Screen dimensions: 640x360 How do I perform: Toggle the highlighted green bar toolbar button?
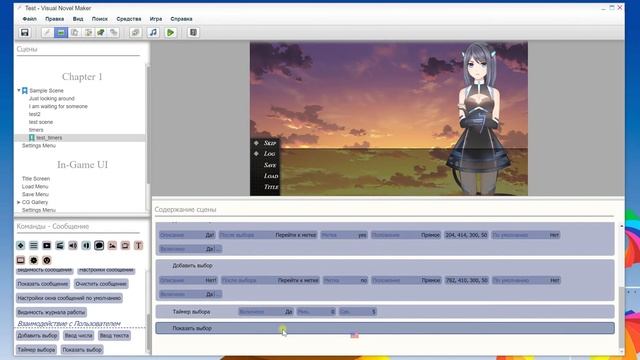[61, 32]
